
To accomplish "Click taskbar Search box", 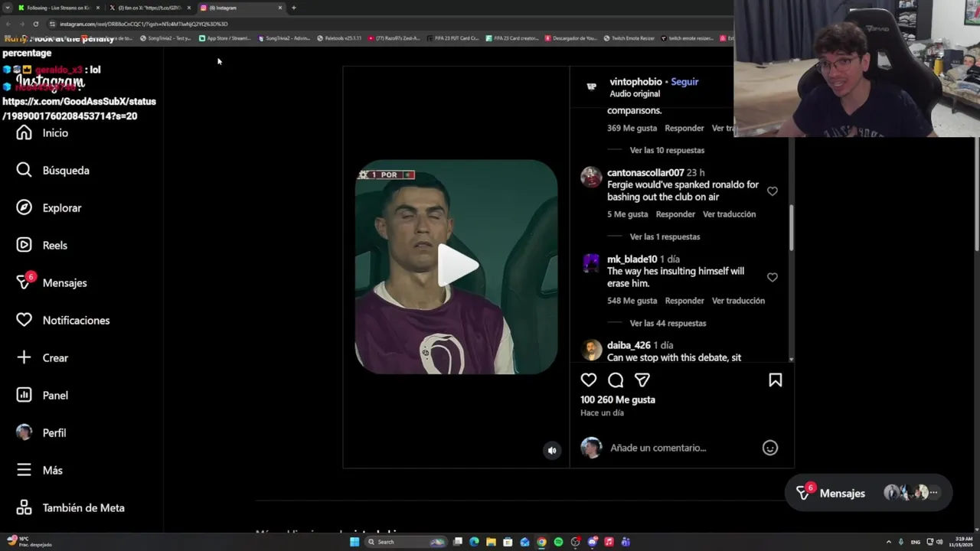I will pyautogui.click(x=406, y=542).
